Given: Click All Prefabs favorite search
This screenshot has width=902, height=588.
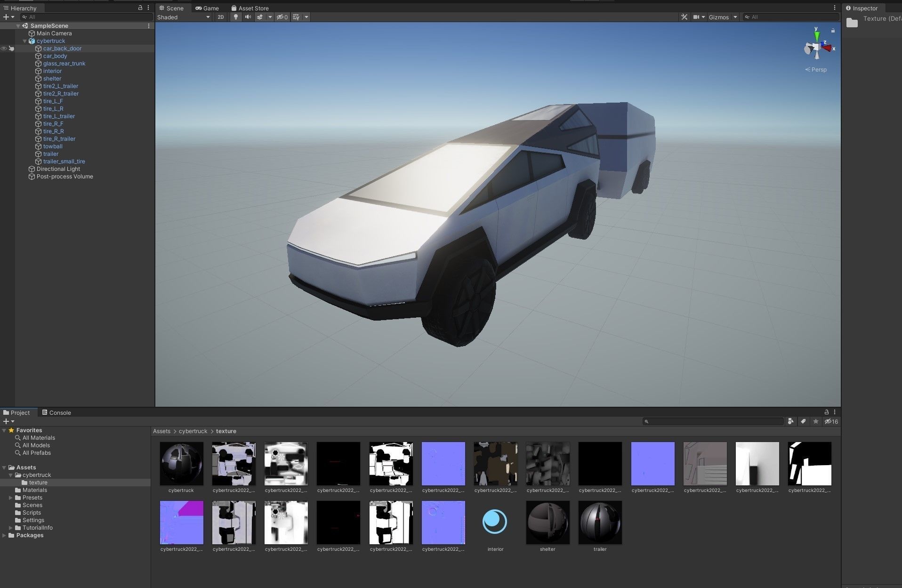Looking at the screenshot, I should (x=36, y=453).
